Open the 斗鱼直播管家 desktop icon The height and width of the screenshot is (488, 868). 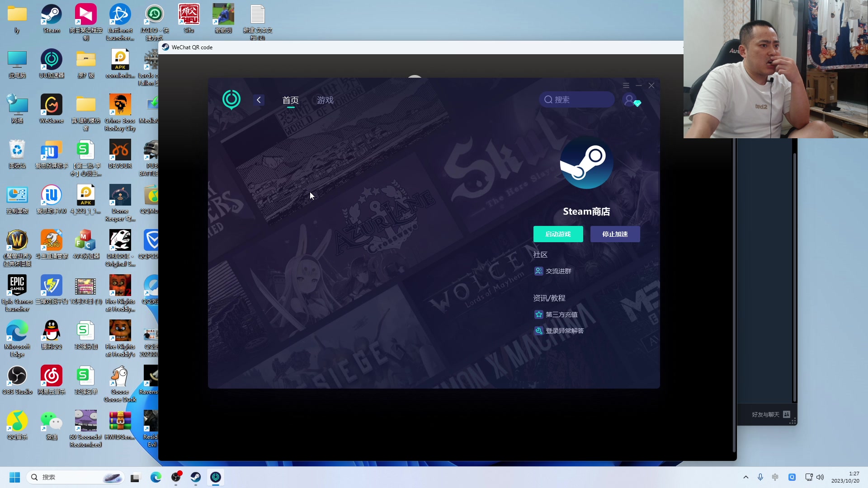click(52, 244)
